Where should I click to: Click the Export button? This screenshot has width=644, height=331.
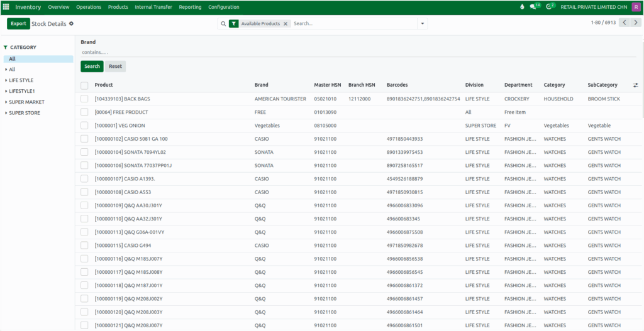[x=18, y=24]
